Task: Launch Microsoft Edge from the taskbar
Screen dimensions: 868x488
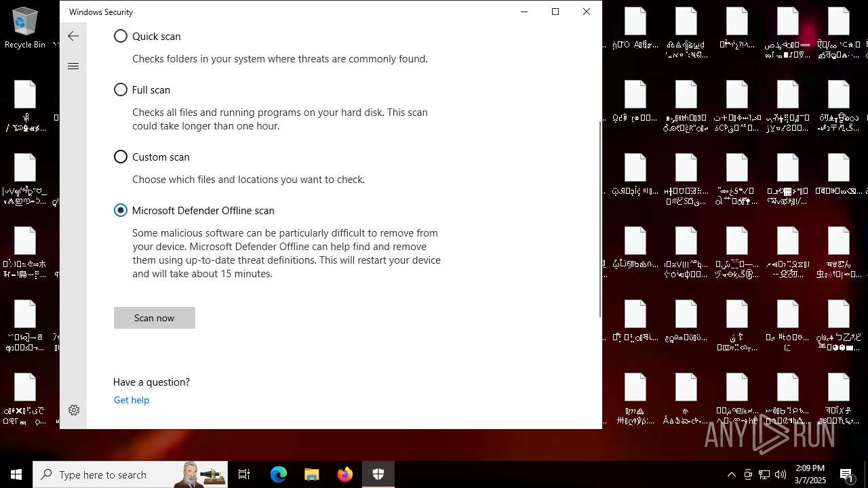Action: tap(279, 474)
